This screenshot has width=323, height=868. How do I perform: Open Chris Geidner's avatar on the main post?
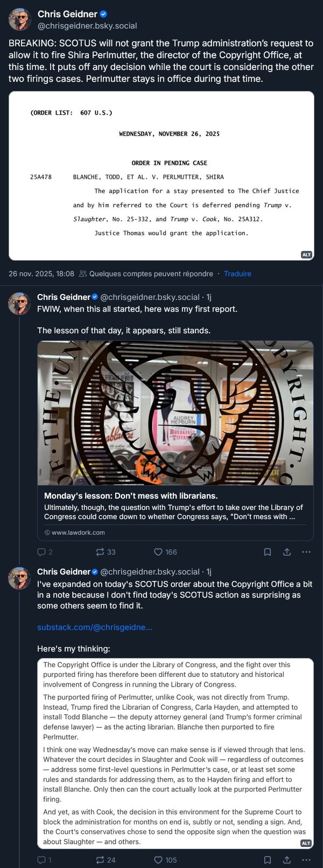tap(20, 20)
